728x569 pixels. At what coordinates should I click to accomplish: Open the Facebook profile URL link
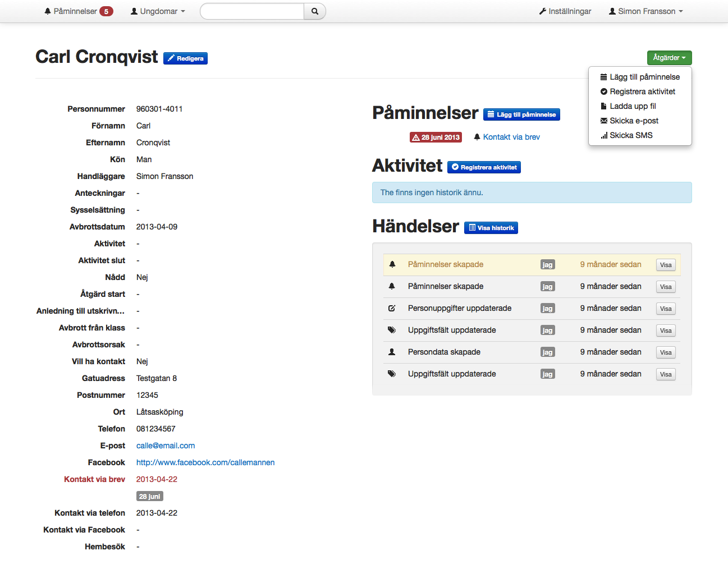point(205,462)
